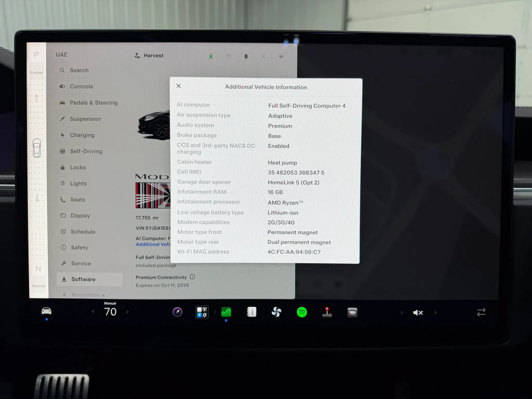Tap the Wi-Fi MAC address value
Screen dimensions: 532x399
294,252
